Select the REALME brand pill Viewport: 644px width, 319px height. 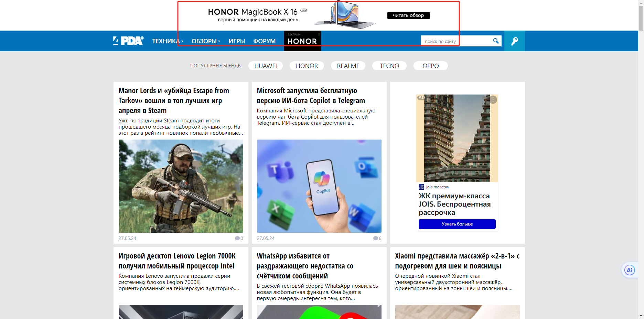[x=348, y=66]
